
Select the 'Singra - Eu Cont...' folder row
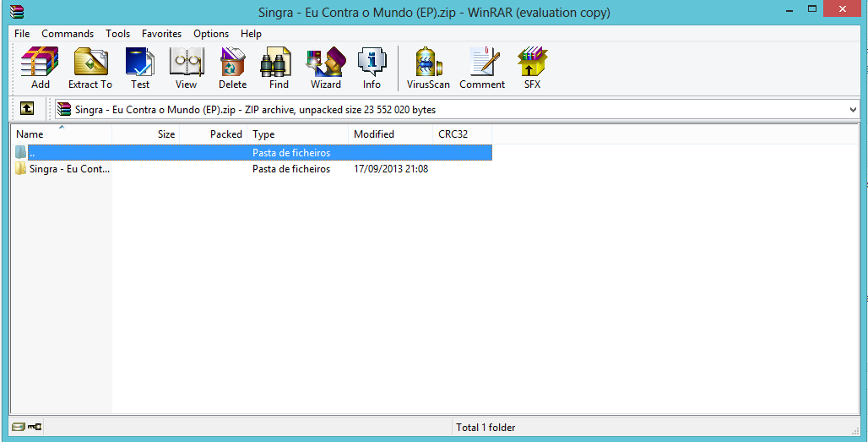point(252,169)
